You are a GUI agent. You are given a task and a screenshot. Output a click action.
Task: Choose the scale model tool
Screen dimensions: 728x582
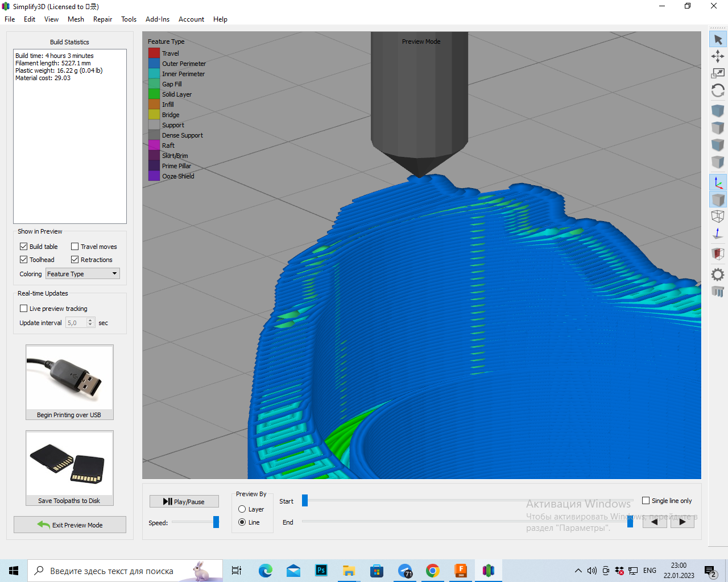coord(718,73)
